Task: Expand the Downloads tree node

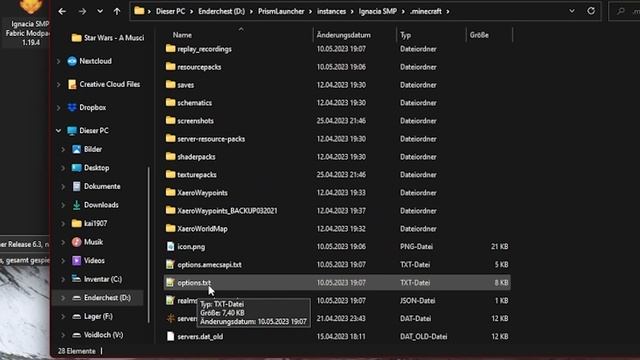Action: [x=63, y=205]
